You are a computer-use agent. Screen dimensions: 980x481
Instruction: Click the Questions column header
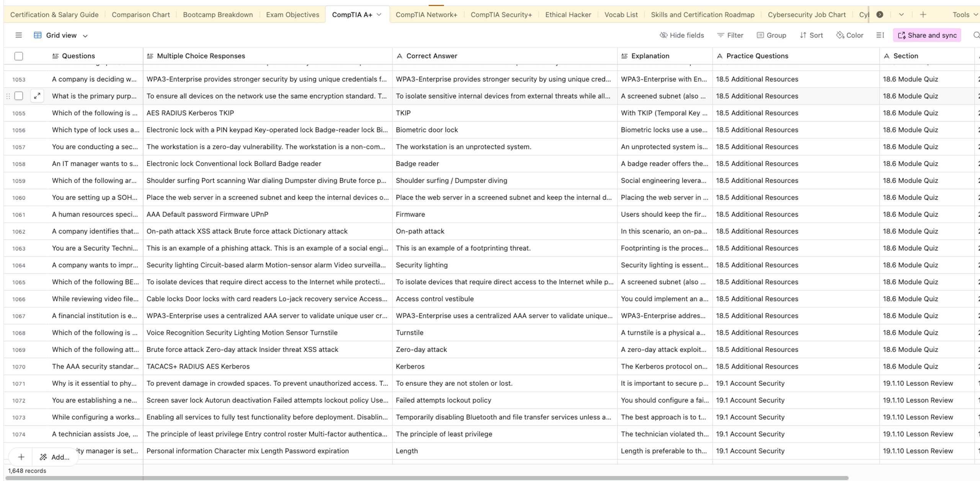coord(95,56)
